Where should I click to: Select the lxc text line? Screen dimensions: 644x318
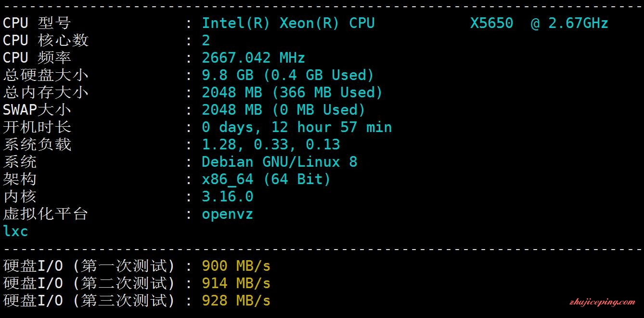pos(15,231)
